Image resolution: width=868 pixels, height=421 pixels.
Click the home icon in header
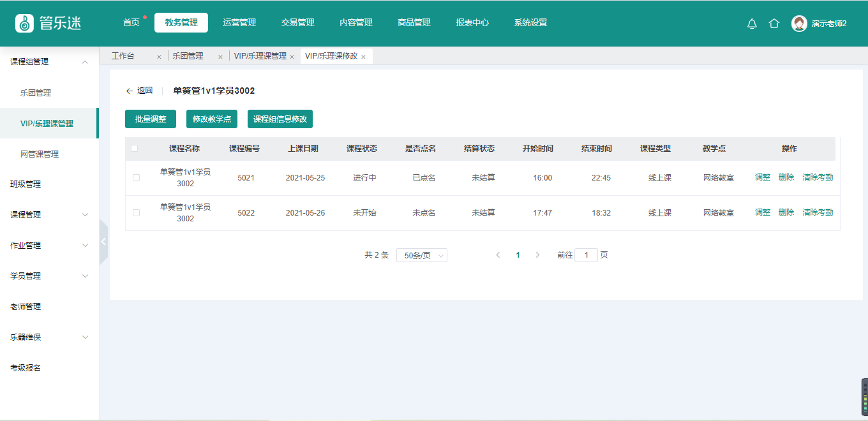point(774,24)
